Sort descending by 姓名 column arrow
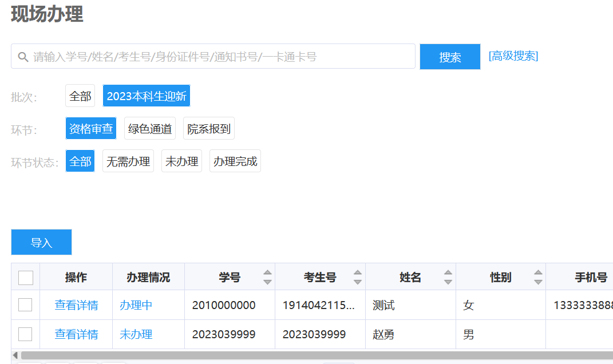613x364 pixels. (448, 282)
